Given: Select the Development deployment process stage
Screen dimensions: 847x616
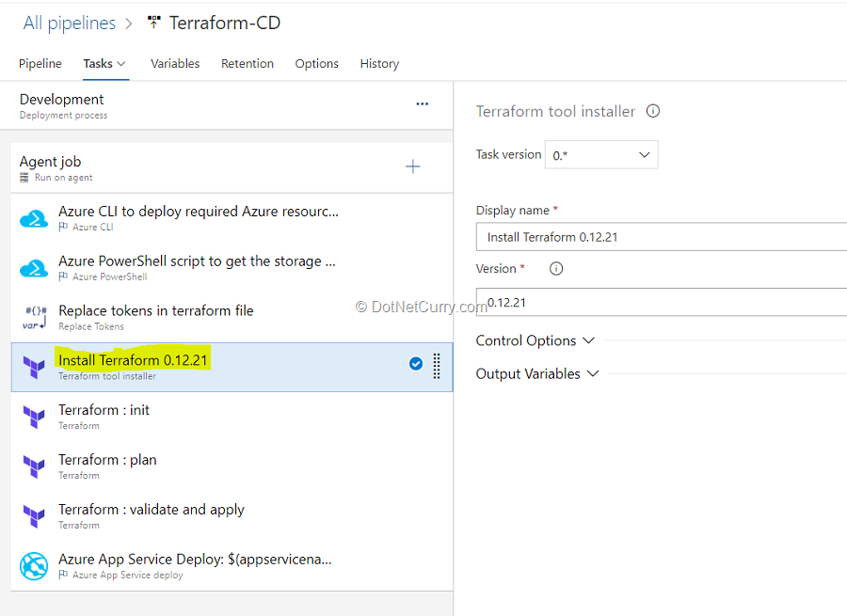Looking at the screenshot, I should [x=226, y=106].
